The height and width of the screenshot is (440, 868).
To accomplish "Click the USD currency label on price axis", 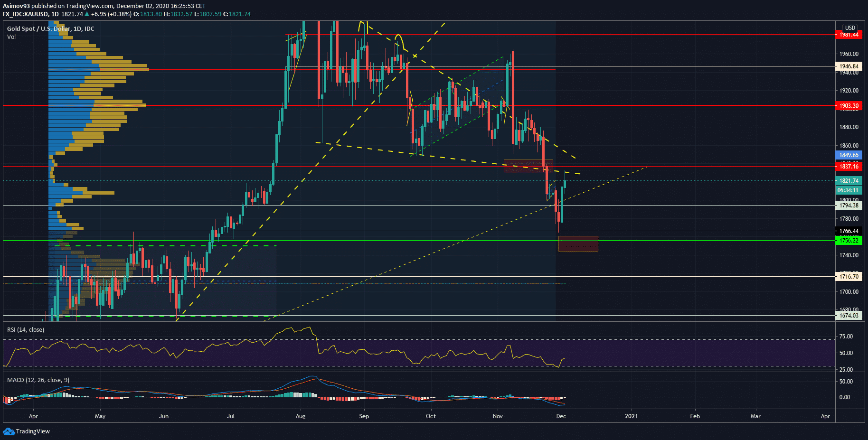I will (850, 28).
